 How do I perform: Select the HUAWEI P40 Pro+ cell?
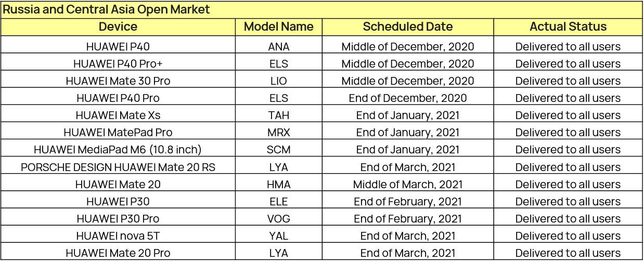pyautogui.click(x=118, y=63)
